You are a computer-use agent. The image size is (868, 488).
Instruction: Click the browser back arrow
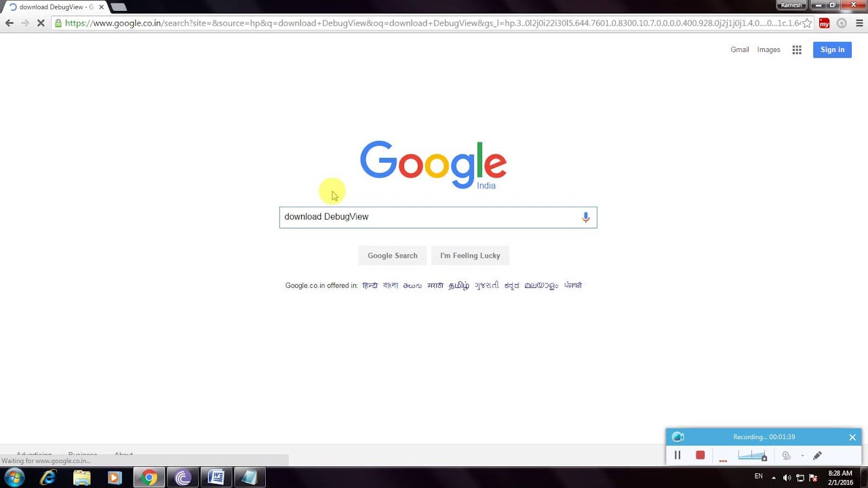pos(9,23)
